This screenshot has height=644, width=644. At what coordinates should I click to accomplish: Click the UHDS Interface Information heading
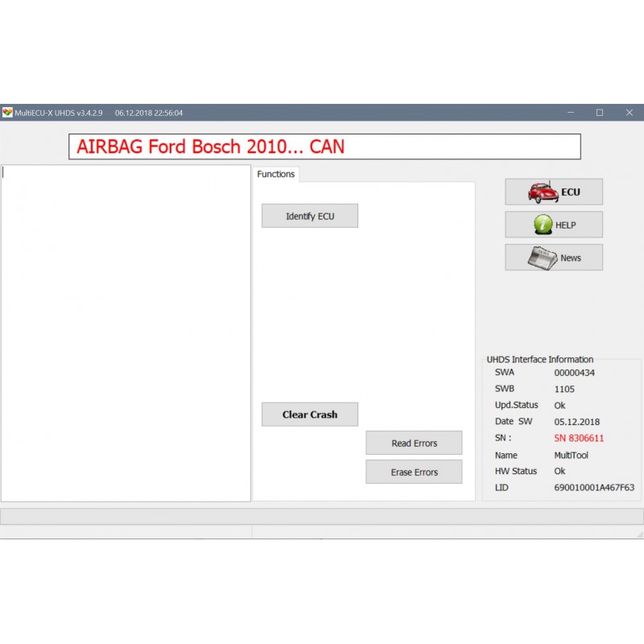[x=540, y=360]
